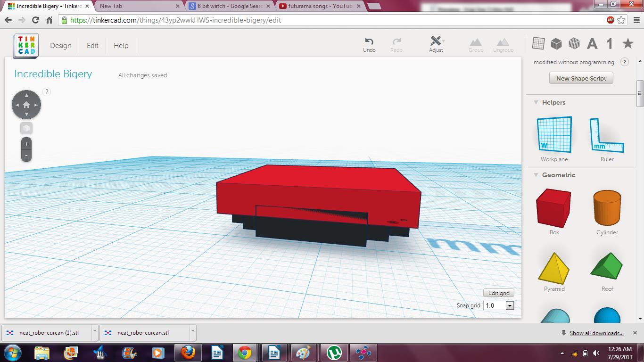
Task: Click the solid cube icon in sidebar
Action: coord(556,43)
